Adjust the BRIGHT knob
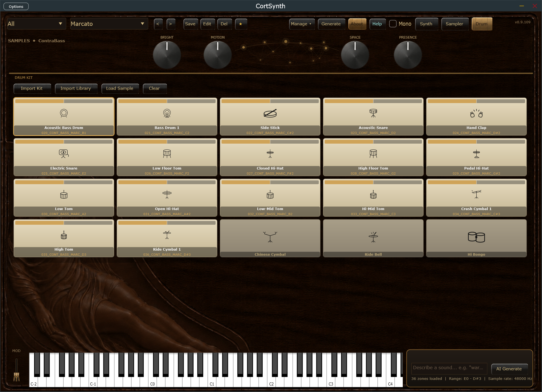Image resolution: width=542 pixels, height=392 pixels. pyautogui.click(x=167, y=55)
